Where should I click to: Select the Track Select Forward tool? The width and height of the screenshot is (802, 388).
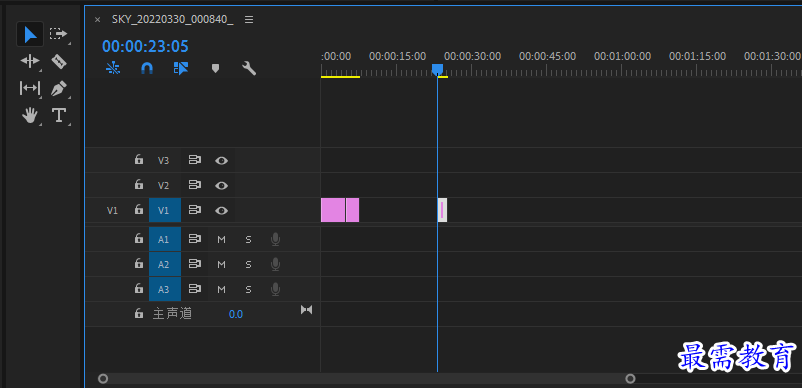coord(58,34)
